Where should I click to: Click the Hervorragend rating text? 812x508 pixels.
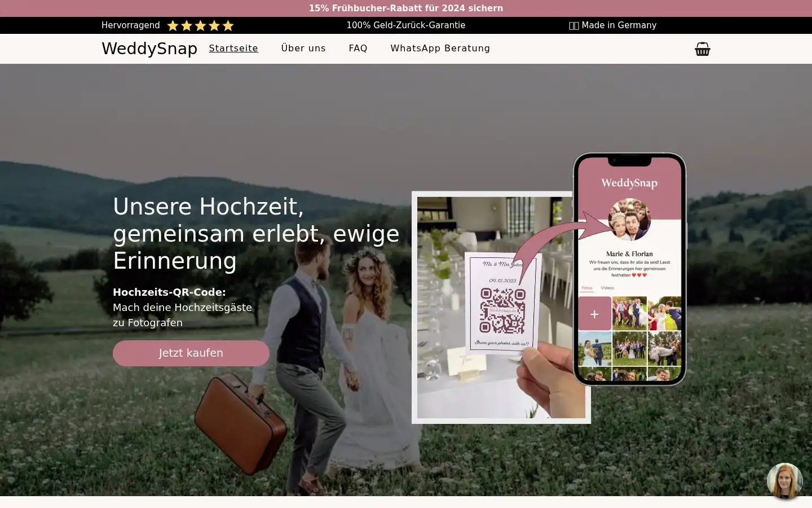131,25
